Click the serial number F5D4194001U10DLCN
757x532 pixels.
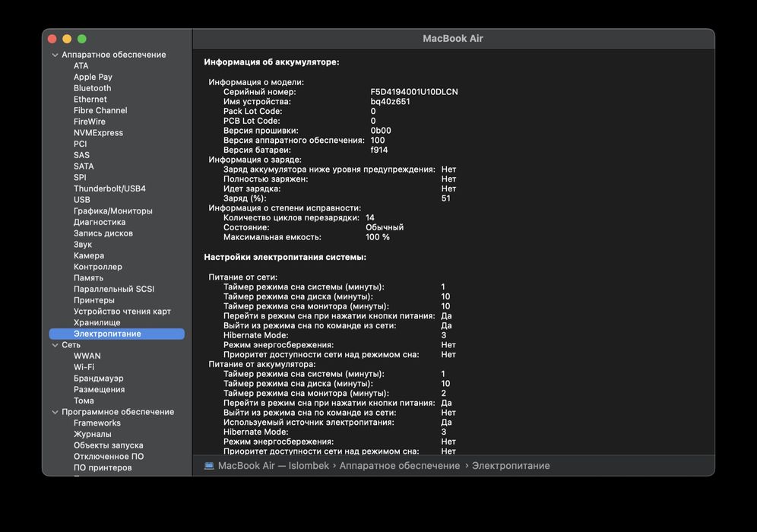click(x=414, y=92)
